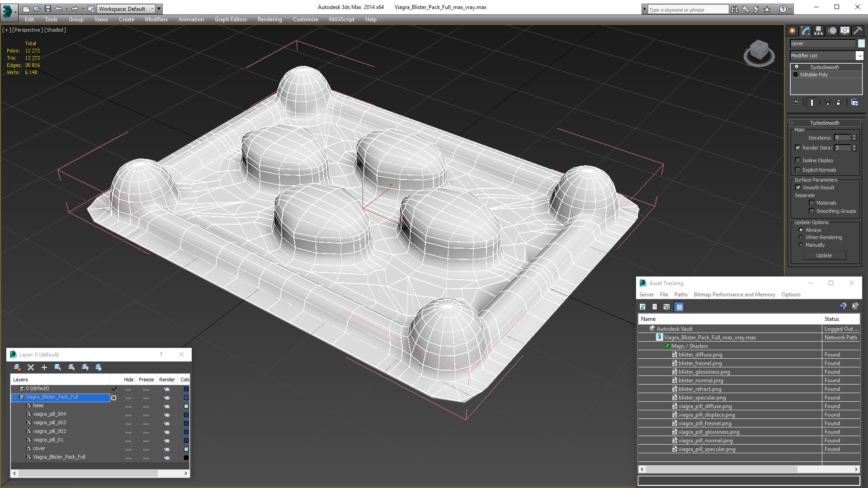Viewport: 868px width, 488px height.
Task: Click Create New Layer icon
Action: click(17, 367)
